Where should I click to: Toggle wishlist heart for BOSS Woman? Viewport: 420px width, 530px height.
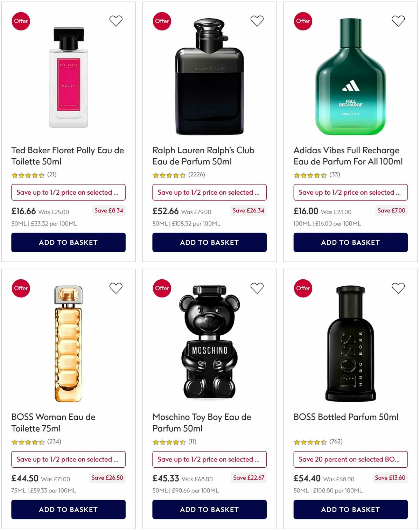(115, 288)
